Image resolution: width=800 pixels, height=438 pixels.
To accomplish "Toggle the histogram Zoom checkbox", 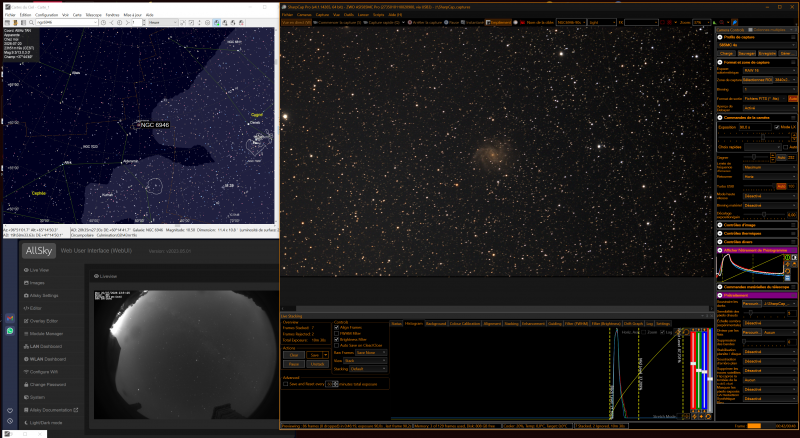I will pos(644,332).
